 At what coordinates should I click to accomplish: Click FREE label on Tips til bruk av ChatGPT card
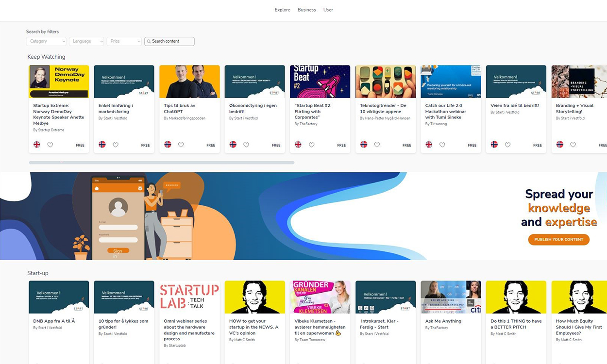[x=211, y=145]
